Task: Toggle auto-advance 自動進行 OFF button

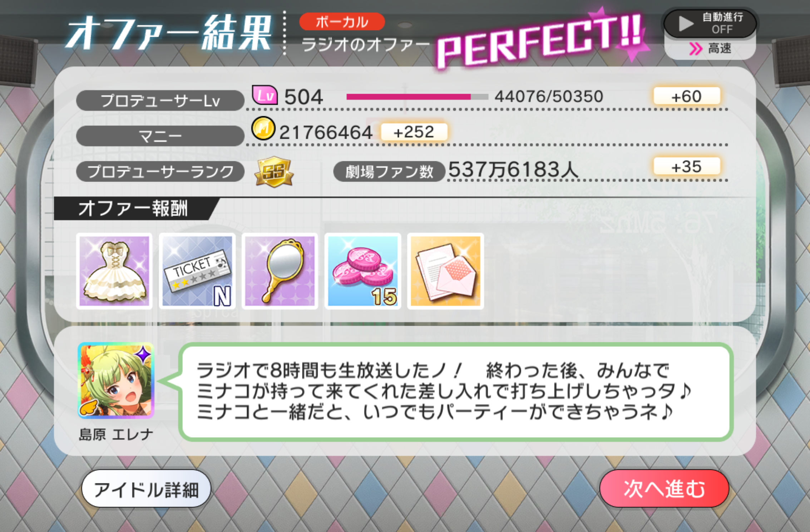Action: (x=710, y=23)
